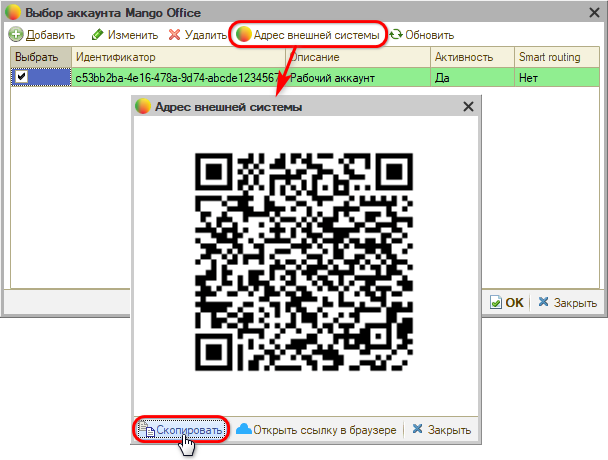Click the Copy button in the QR dialog
This screenshot has width=608, height=460.
(181, 430)
